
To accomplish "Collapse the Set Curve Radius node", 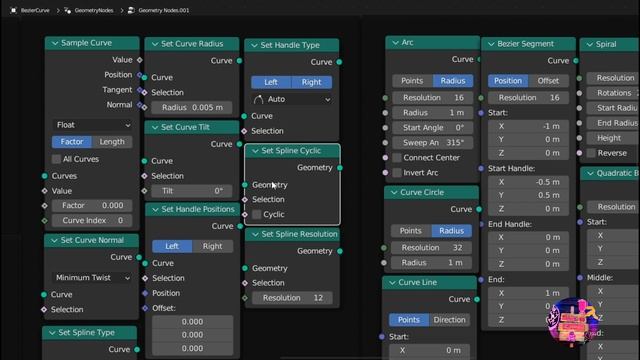I will (x=155, y=44).
